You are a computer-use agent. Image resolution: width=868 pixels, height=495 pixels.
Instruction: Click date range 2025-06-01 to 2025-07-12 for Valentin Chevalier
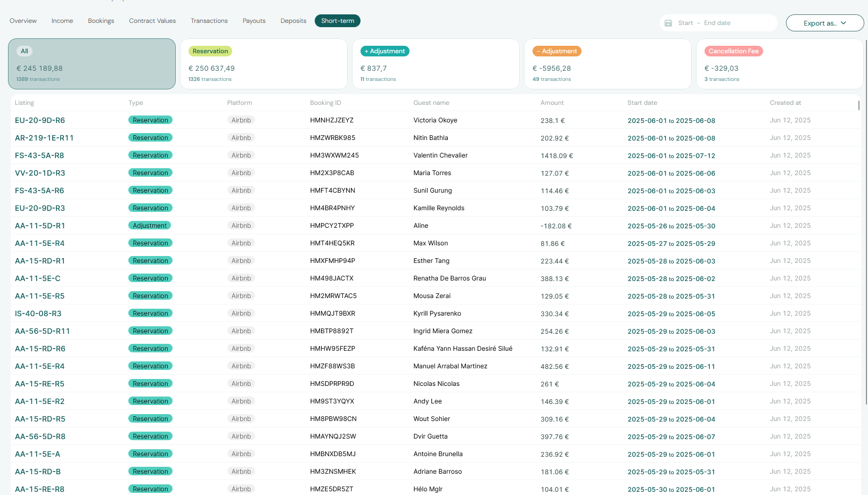pyautogui.click(x=671, y=155)
